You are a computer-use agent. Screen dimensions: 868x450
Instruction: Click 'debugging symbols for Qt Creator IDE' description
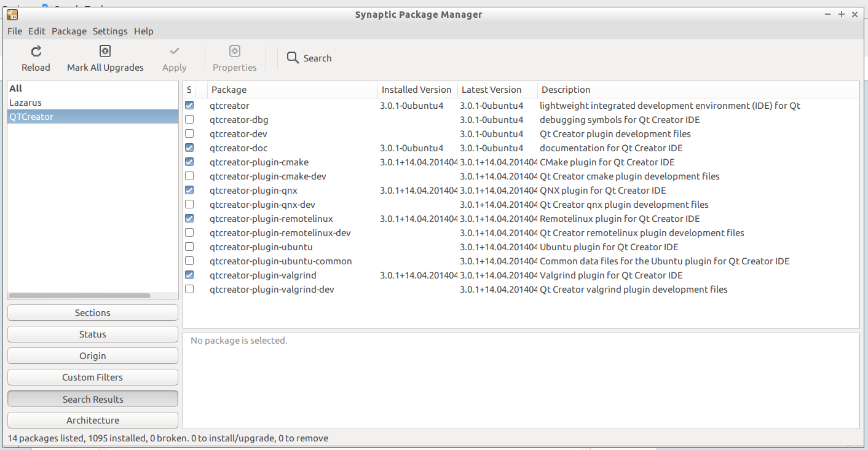[620, 120]
